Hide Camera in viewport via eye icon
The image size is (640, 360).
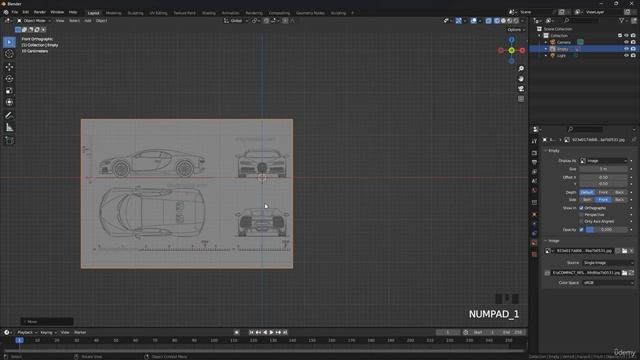click(x=626, y=42)
